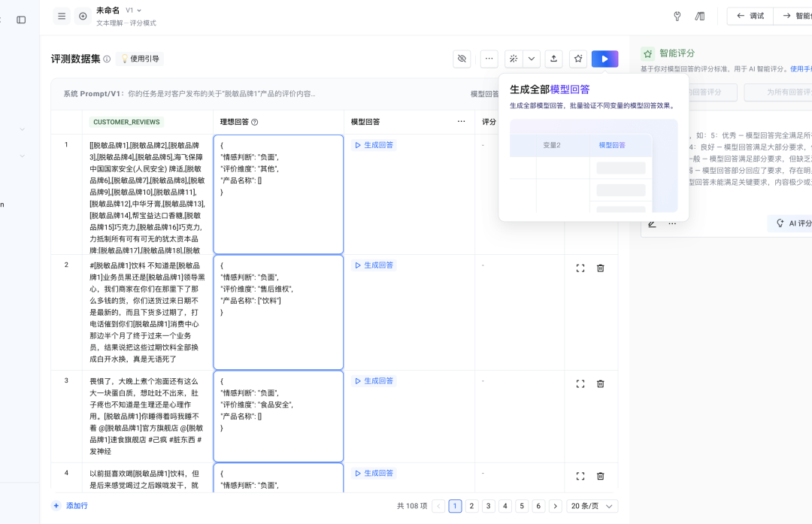Delete row 4 with trash icon
Image resolution: width=812 pixels, height=524 pixels.
click(x=601, y=476)
